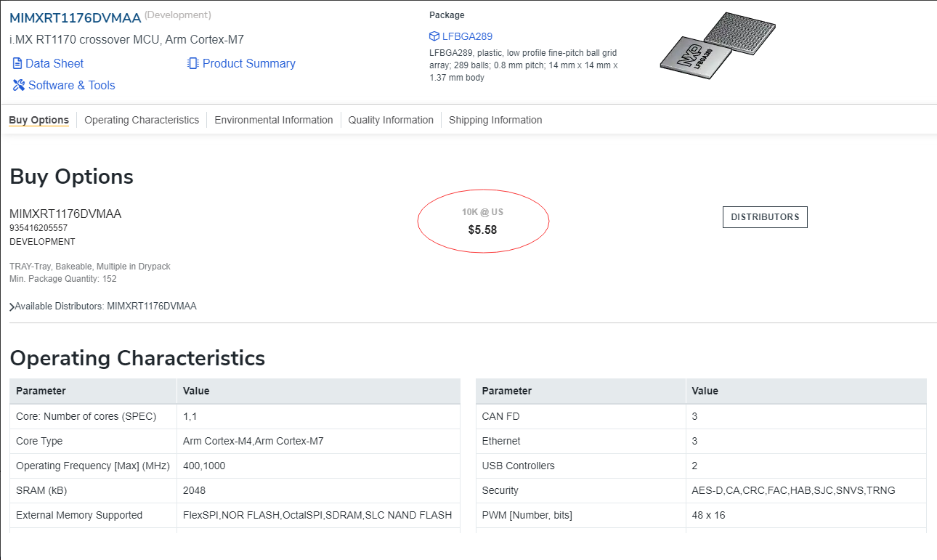This screenshot has height=560, width=937.
Task: Click the $5.58 price value
Action: [x=482, y=230]
